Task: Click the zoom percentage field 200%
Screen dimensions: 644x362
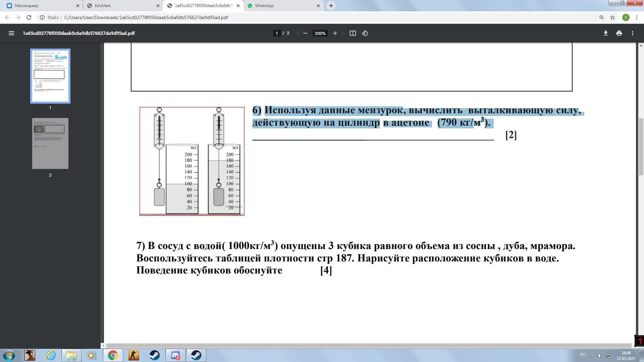Action: pos(320,33)
